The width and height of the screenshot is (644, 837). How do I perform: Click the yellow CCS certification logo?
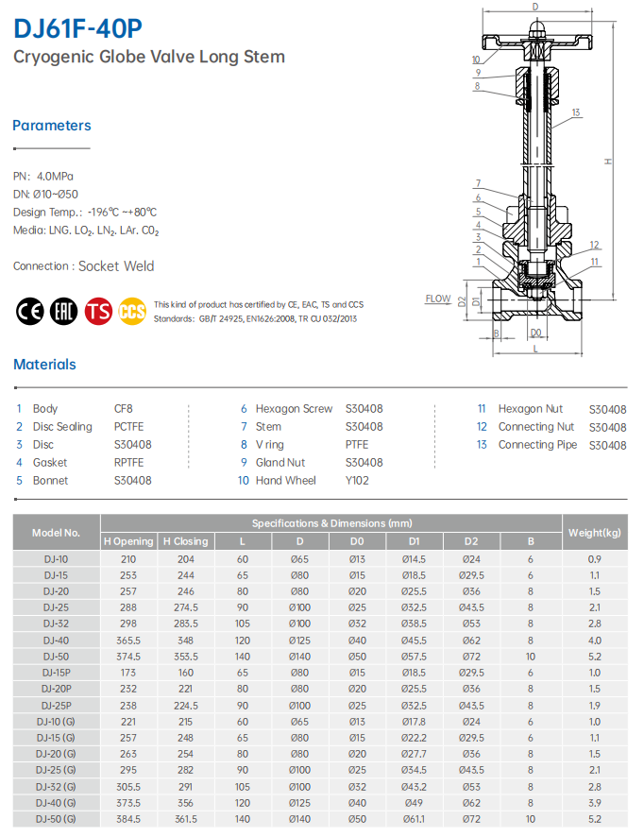[x=132, y=310]
